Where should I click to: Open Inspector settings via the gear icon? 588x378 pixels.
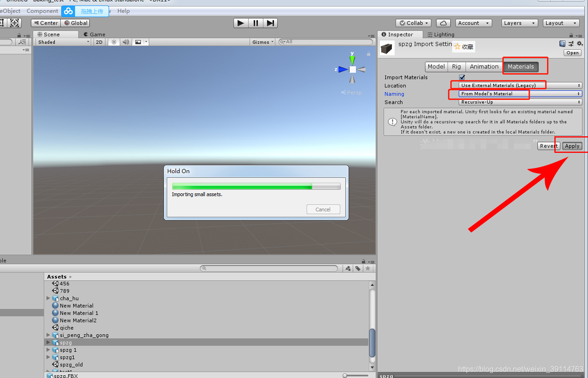579,43
